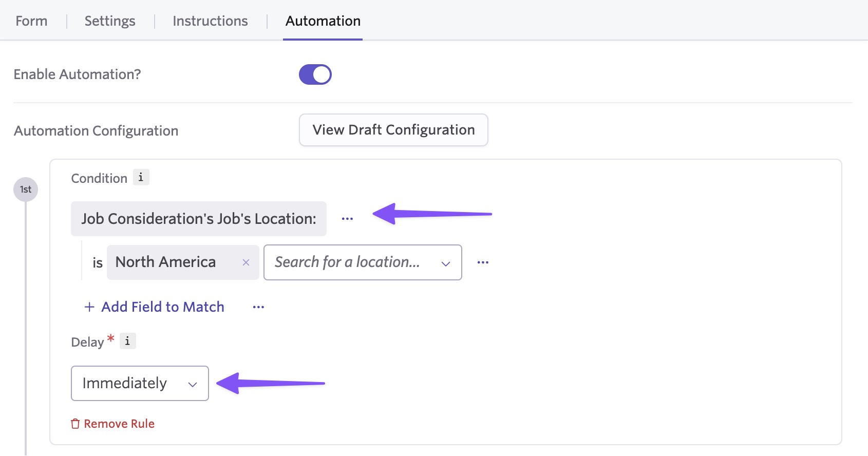
Task: Select the 1st rule step marker
Action: (x=26, y=189)
